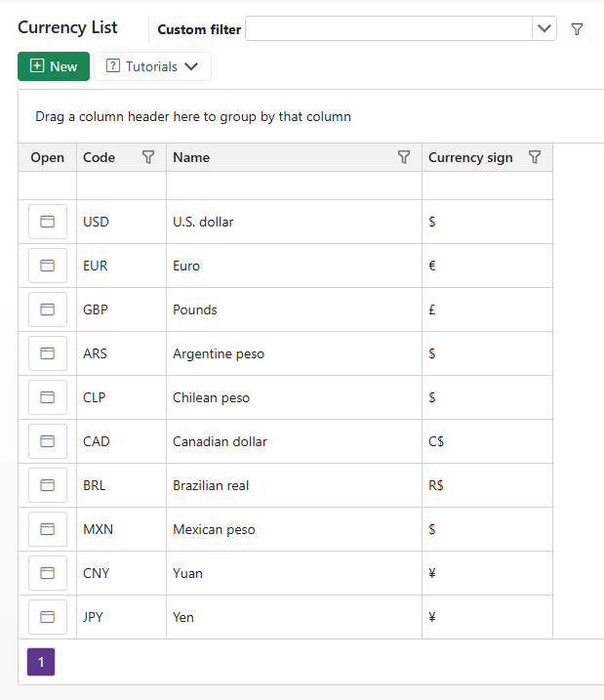The height and width of the screenshot is (700, 604).
Task: Click the Currency sign filter row field
Action: click(487, 185)
